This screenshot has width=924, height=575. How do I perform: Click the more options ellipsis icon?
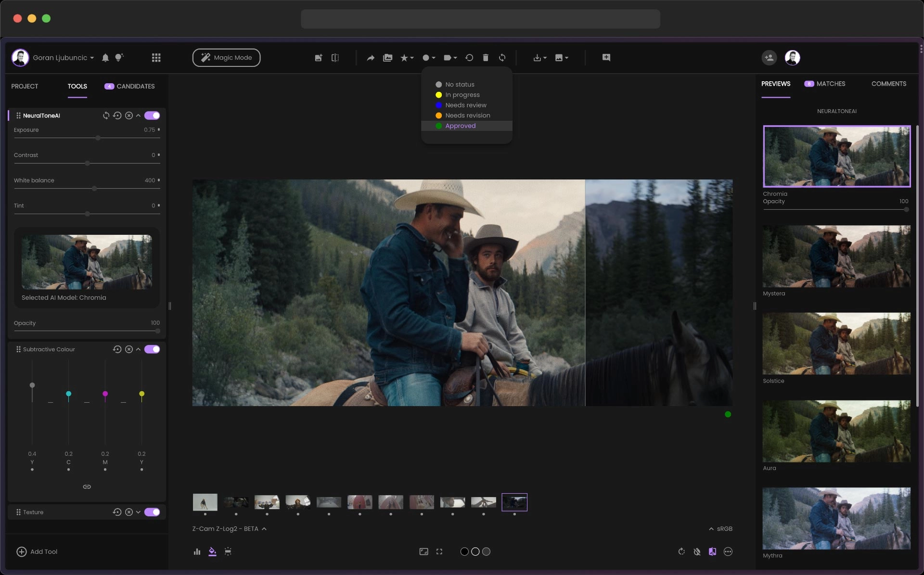[728, 551]
